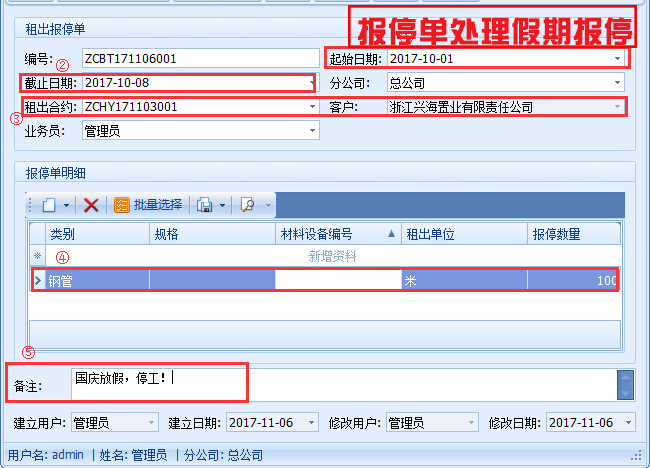
Task: Expand the 截止日期 date dropdown
Action: (312, 83)
